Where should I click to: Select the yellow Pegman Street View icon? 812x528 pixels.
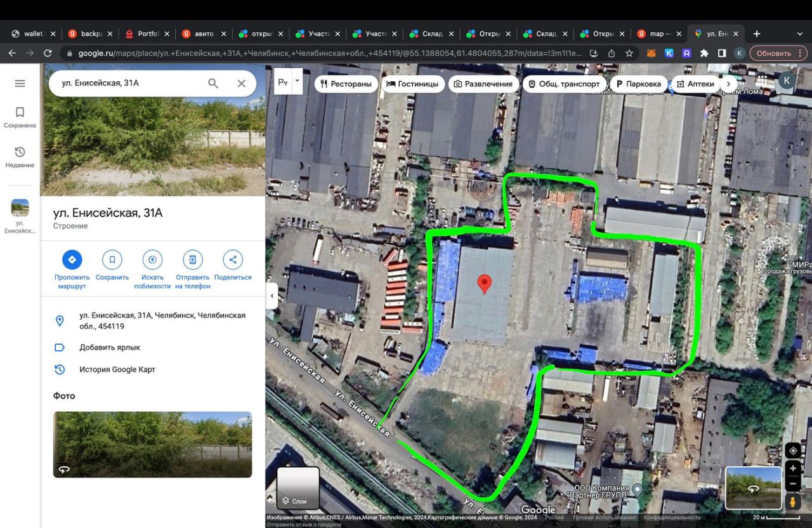(792, 502)
